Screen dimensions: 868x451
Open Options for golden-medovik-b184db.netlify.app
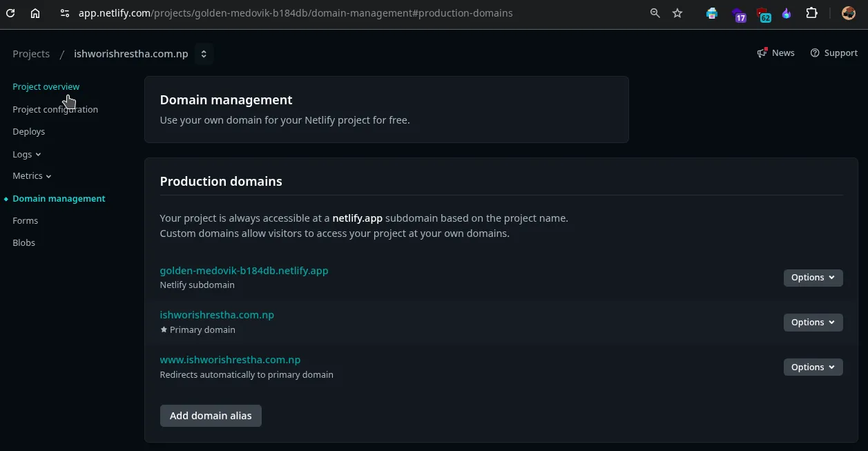(x=813, y=278)
